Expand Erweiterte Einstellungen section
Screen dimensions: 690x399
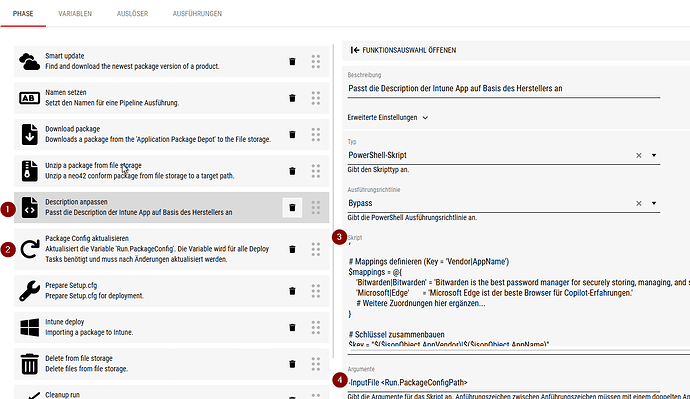point(388,117)
